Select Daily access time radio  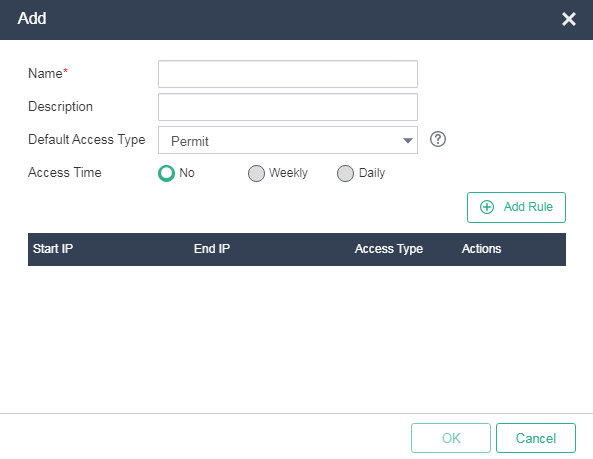tap(345, 173)
